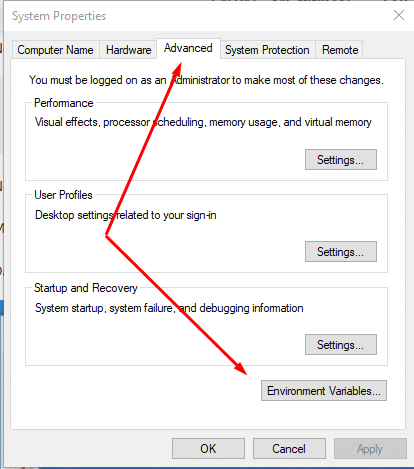The height and width of the screenshot is (469, 414).
Task: Go to the System Protection tab
Action: [x=267, y=50]
